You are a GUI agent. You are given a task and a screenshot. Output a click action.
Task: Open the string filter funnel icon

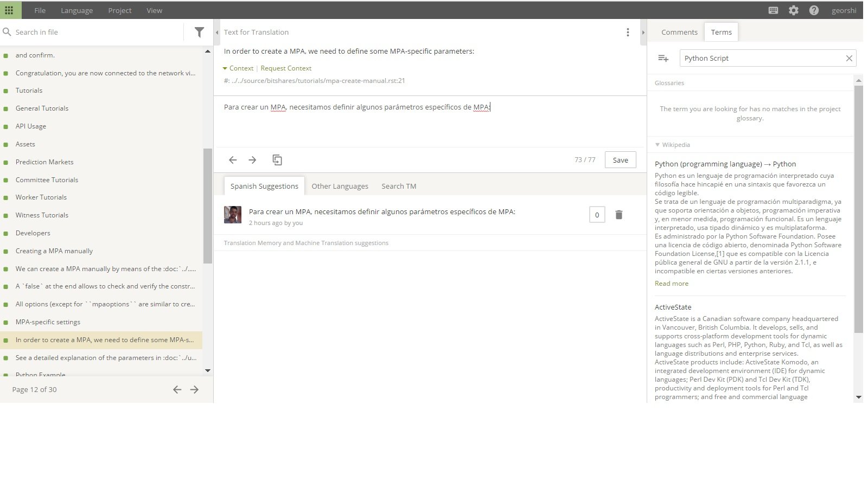[x=199, y=32]
